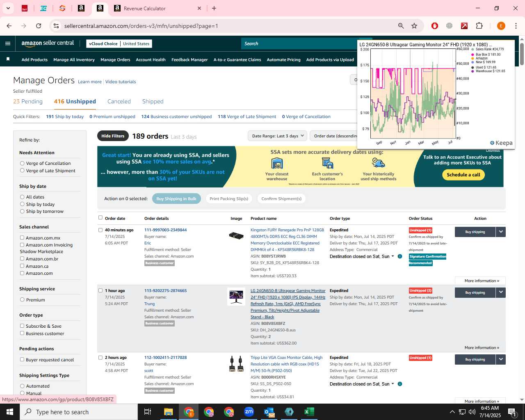Click the red arrow extension icon
This screenshot has width=525, height=420.
[464, 26]
